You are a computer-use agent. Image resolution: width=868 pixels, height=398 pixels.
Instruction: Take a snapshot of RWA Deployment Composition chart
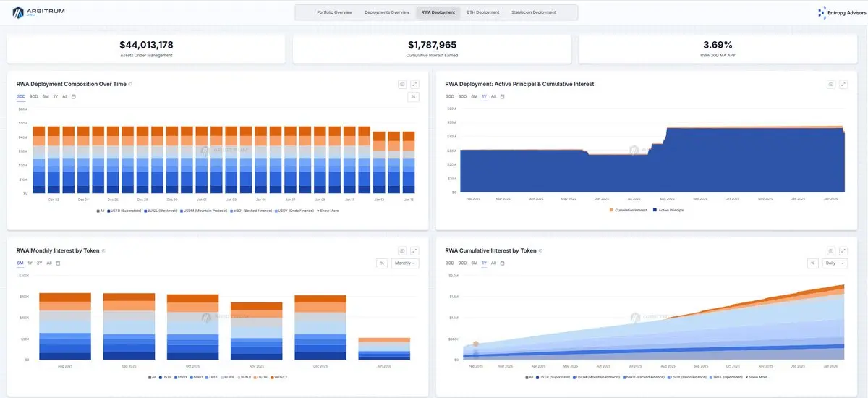point(402,84)
